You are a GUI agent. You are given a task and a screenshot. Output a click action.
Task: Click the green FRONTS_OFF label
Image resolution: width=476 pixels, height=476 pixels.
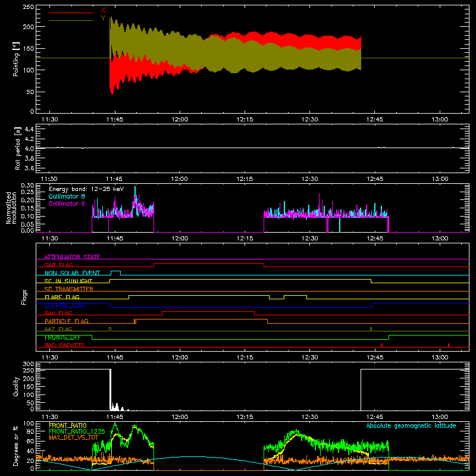[x=62, y=337]
